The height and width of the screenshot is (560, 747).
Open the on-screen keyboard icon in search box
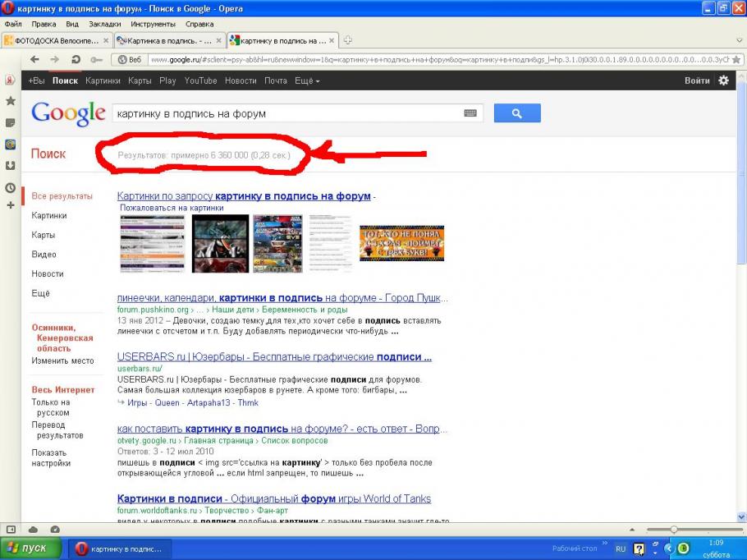tap(470, 113)
